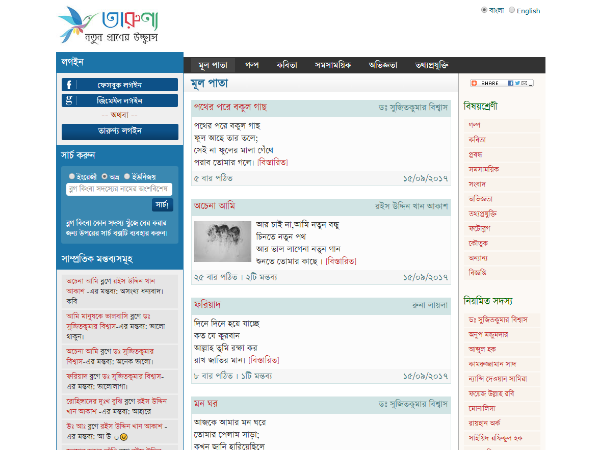600x450 pixels.
Task: Open অভিজ্ঞতা in the বিষয়শ্রেণী list
Action: [502, 199]
